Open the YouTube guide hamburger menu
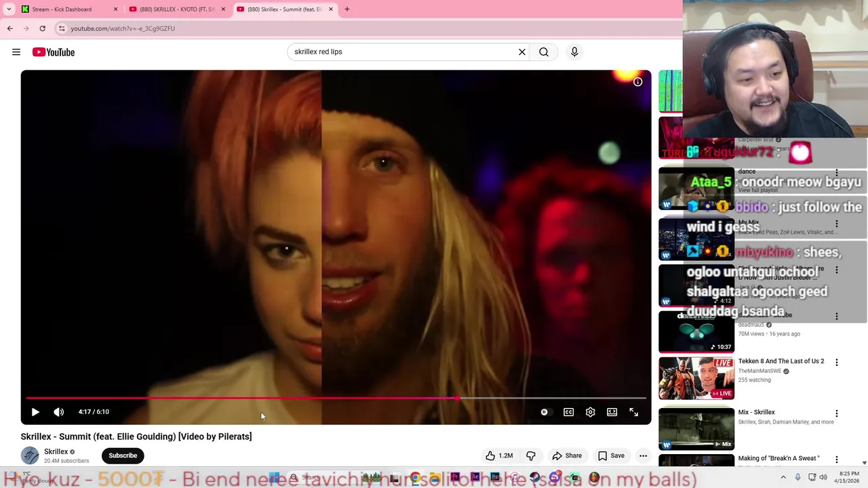 (x=16, y=52)
